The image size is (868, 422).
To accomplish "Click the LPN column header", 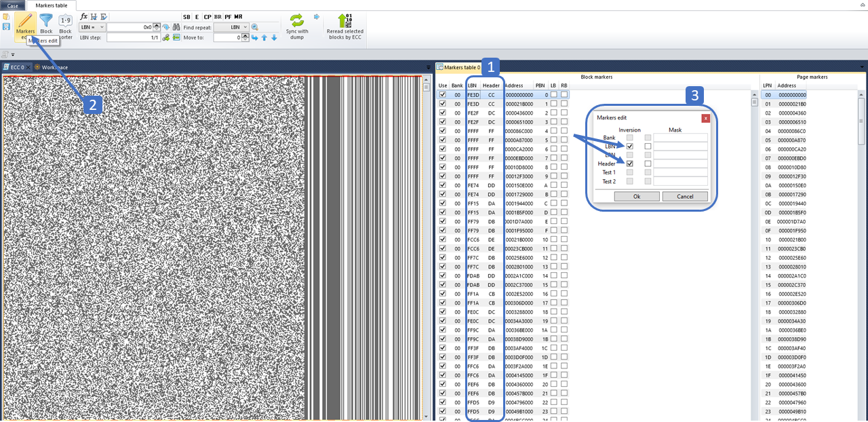I will click(x=767, y=85).
